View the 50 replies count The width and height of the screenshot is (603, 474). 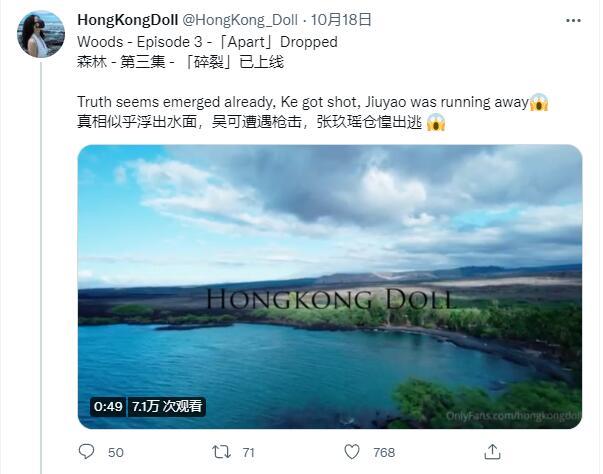tap(116, 452)
